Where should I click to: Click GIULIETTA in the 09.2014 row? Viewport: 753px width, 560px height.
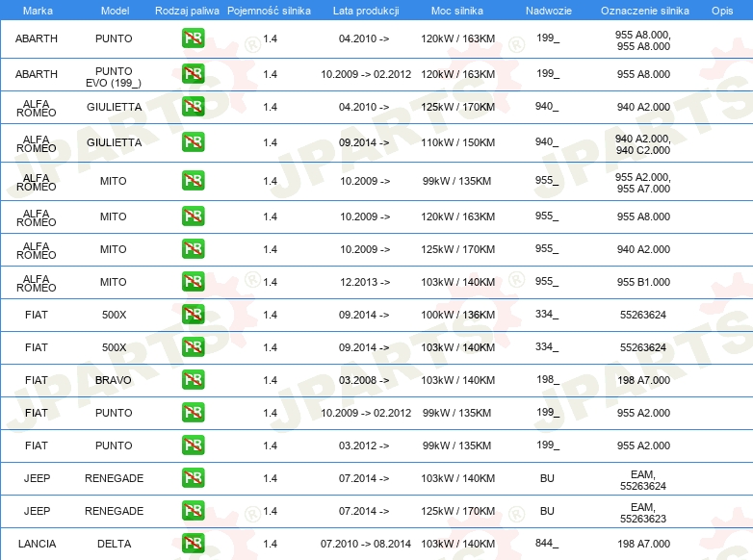coord(115,142)
